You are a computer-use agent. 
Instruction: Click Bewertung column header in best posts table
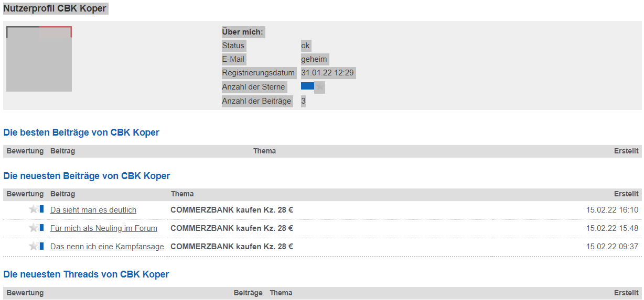point(25,151)
